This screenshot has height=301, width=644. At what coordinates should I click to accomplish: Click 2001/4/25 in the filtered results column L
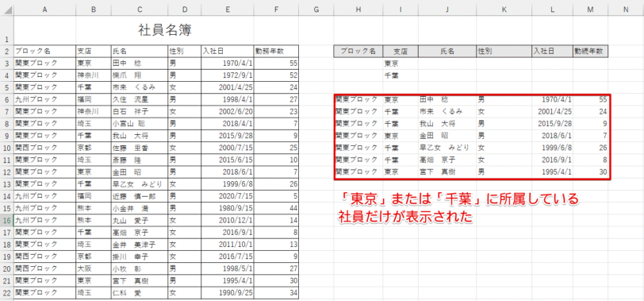pos(553,111)
